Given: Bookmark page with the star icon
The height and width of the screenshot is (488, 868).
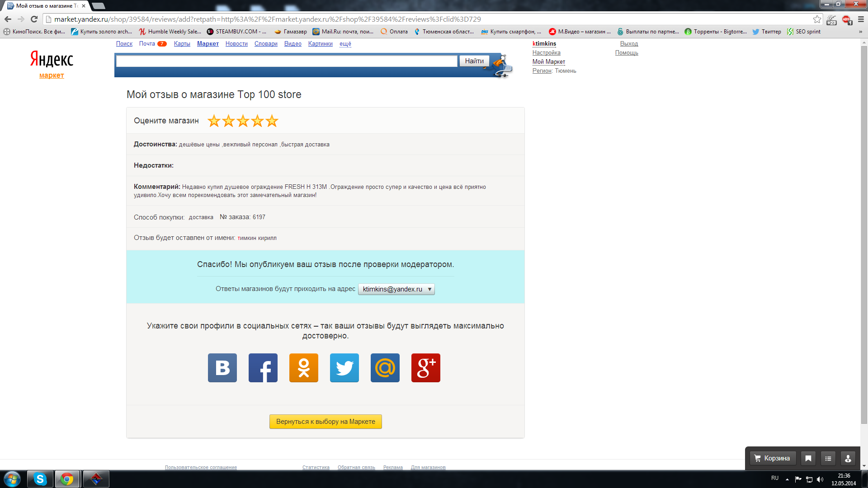Looking at the screenshot, I should [817, 19].
